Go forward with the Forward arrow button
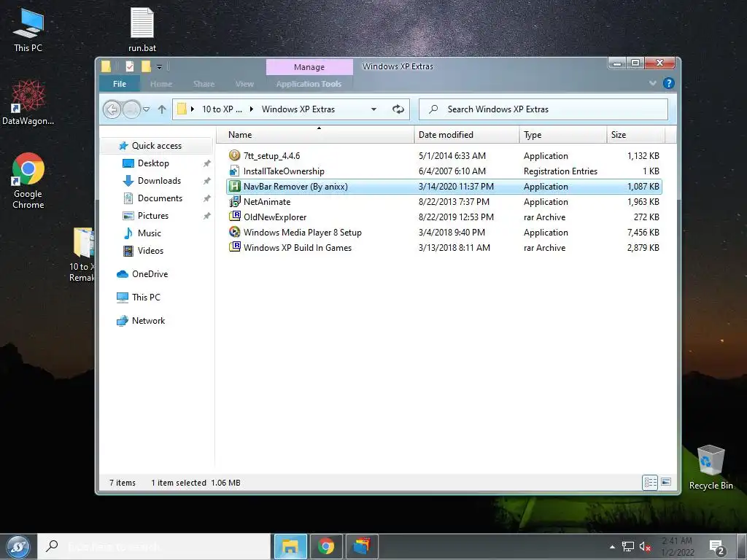The height and width of the screenshot is (560, 747). (131, 109)
